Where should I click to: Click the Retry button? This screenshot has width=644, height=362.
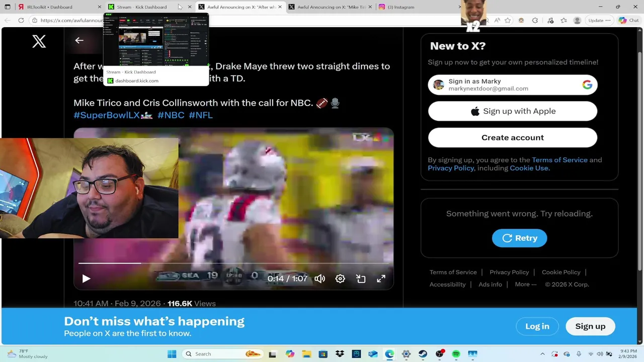click(519, 238)
